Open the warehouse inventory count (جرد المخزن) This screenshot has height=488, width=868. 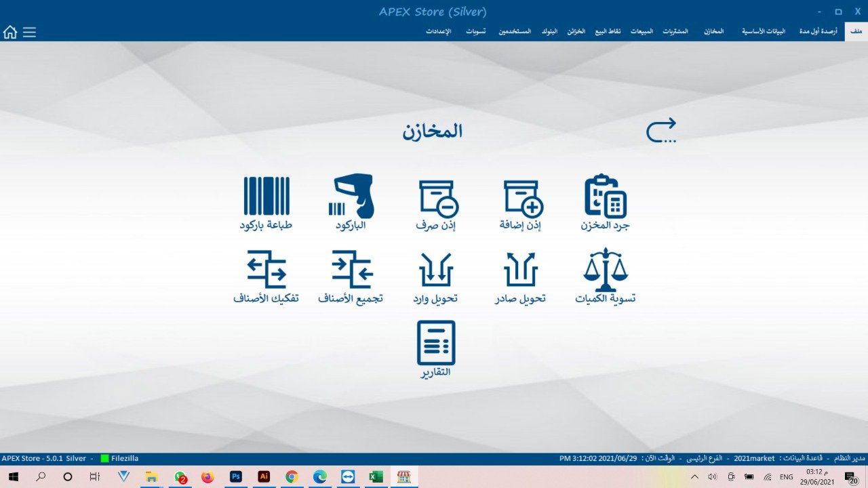pyautogui.click(x=605, y=197)
